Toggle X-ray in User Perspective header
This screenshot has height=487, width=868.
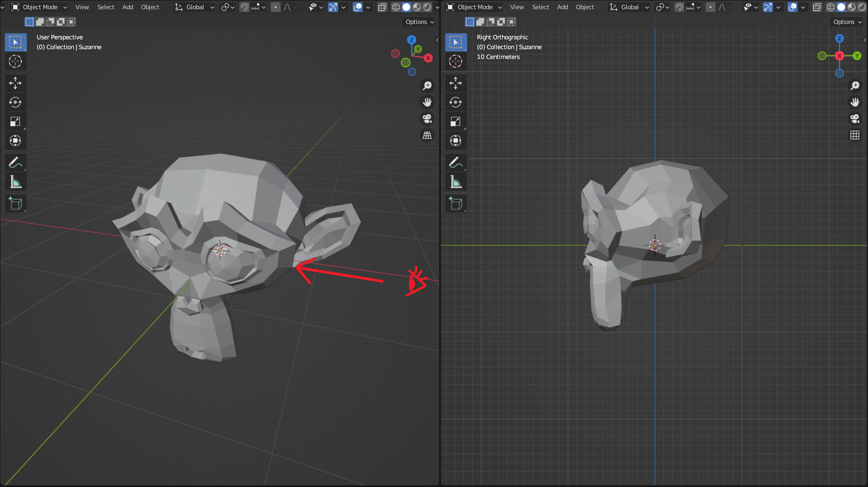point(382,7)
